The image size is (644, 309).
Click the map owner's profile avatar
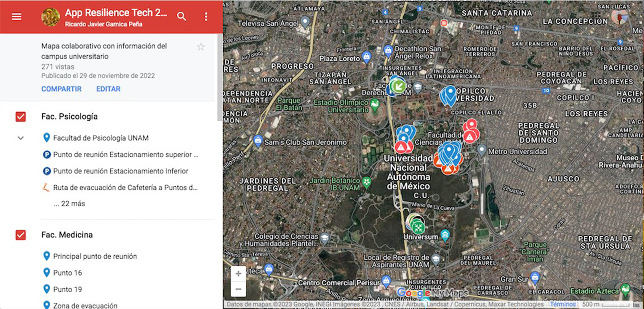[x=51, y=17]
